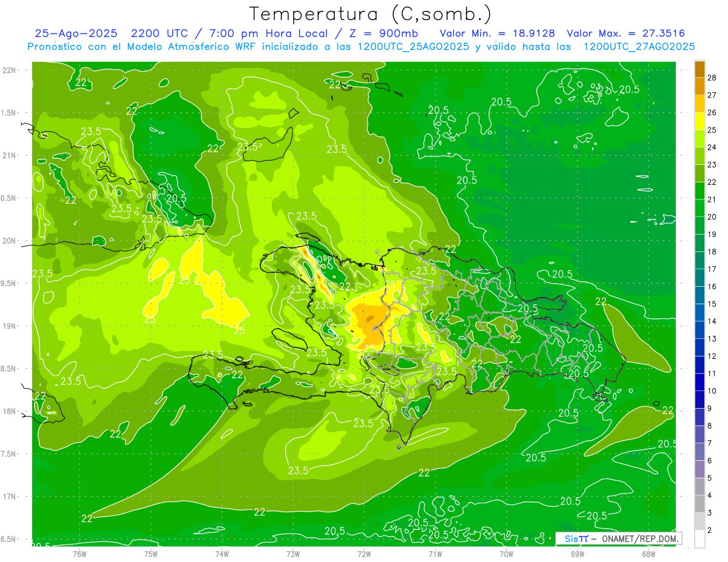The height and width of the screenshot is (562, 728).
Task: Click legend scale value 9
Action: (x=710, y=409)
